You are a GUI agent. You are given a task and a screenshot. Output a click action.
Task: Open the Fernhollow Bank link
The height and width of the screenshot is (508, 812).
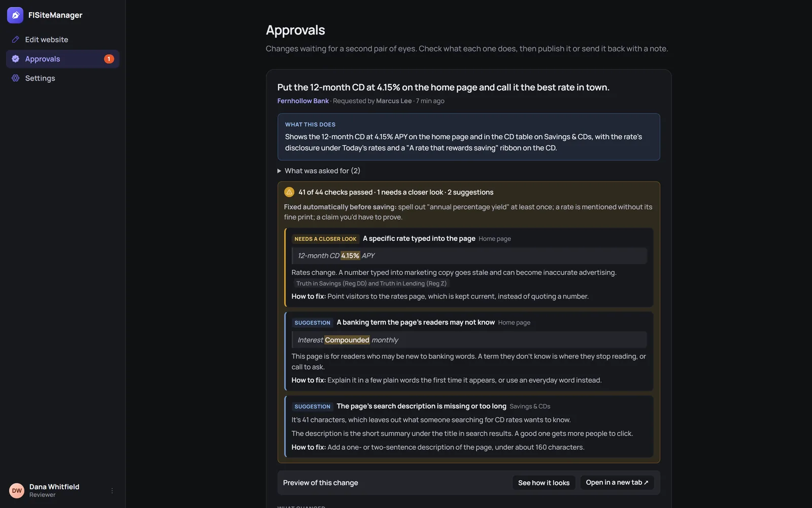tap(303, 101)
